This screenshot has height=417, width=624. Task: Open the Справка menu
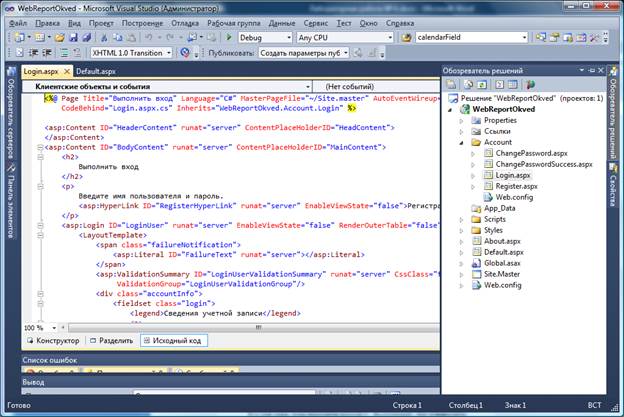coord(400,23)
